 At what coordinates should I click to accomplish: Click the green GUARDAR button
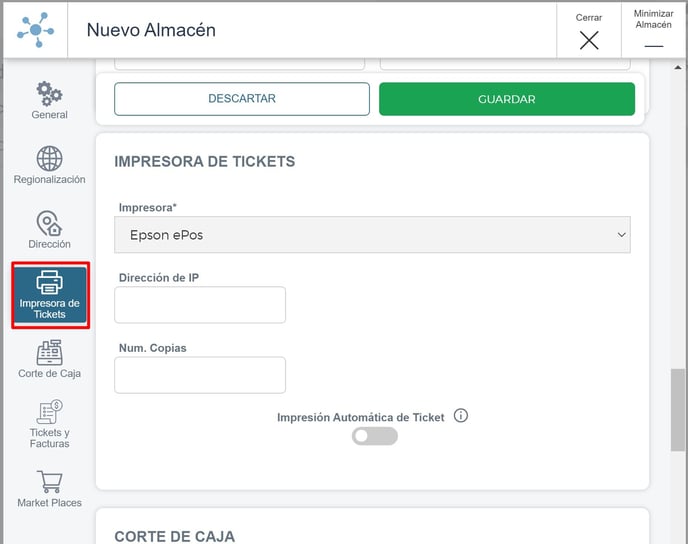click(507, 99)
